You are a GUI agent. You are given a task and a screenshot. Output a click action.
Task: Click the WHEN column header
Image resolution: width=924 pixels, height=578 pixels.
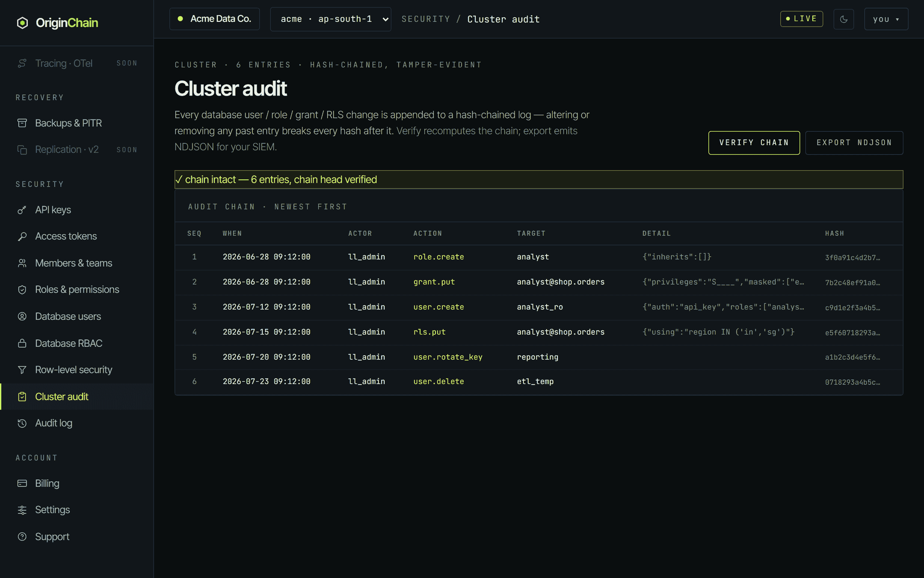232,233
